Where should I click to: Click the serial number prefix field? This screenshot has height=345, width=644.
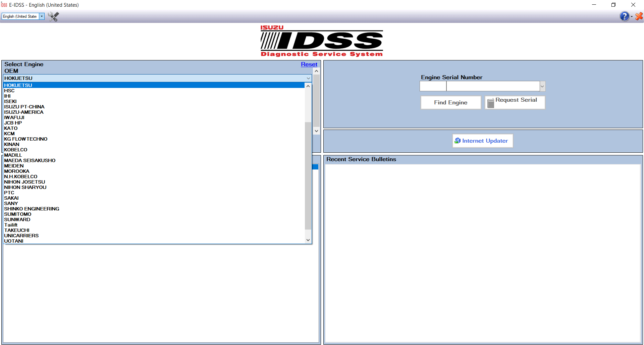click(433, 86)
